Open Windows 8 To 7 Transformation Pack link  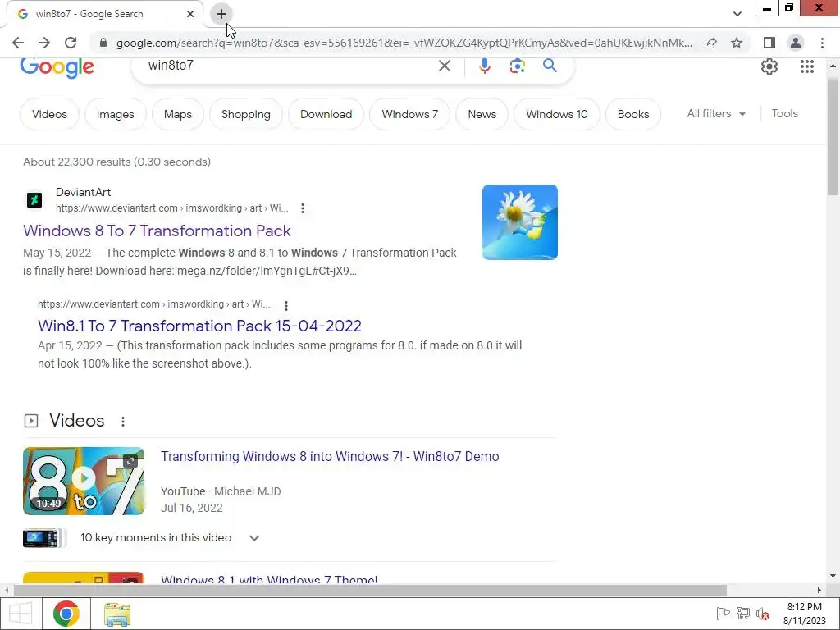tap(157, 231)
